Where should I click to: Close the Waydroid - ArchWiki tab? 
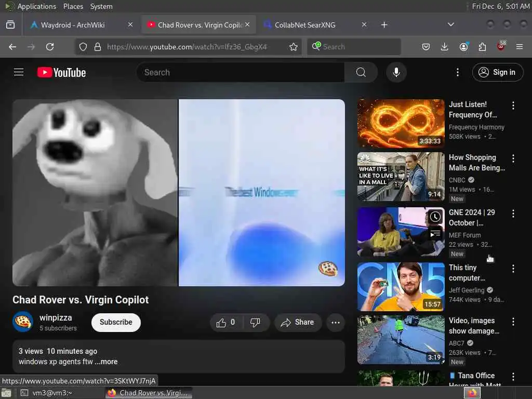[x=130, y=24]
